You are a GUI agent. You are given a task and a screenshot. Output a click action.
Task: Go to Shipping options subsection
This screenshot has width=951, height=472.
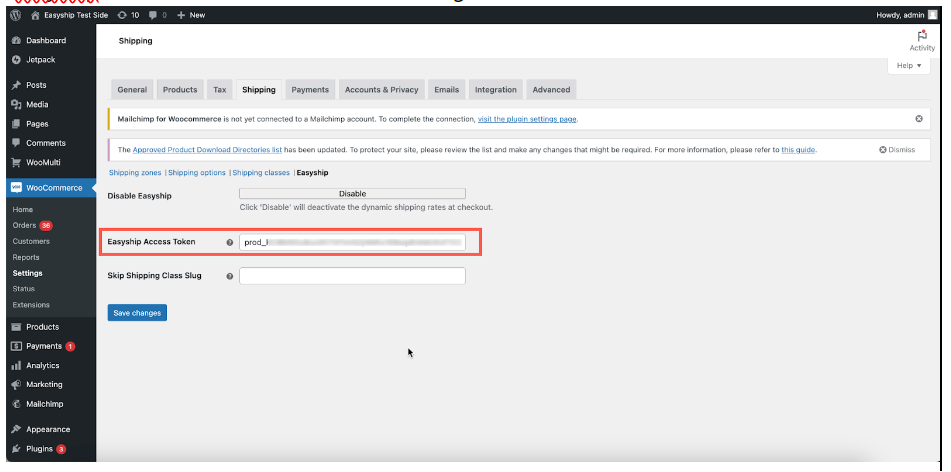point(197,173)
